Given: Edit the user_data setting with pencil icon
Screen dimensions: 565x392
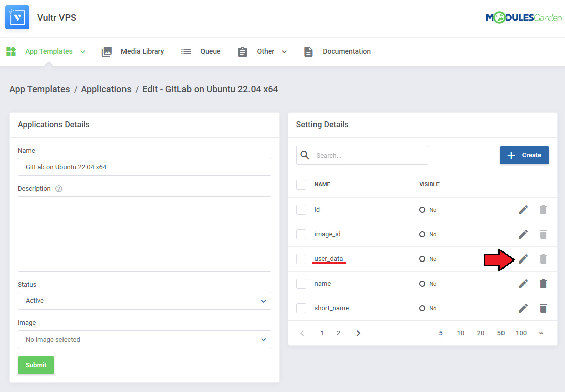Looking at the screenshot, I should (523, 258).
